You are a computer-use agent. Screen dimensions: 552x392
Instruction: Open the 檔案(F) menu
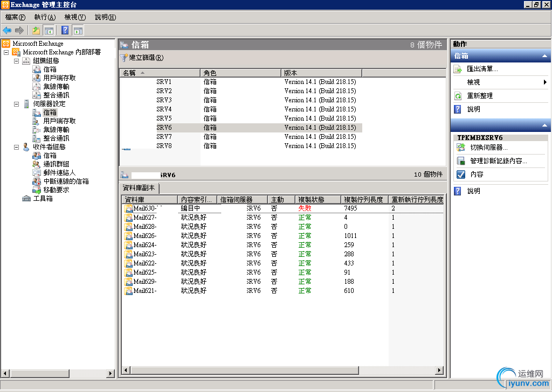click(x=15, y=17)
